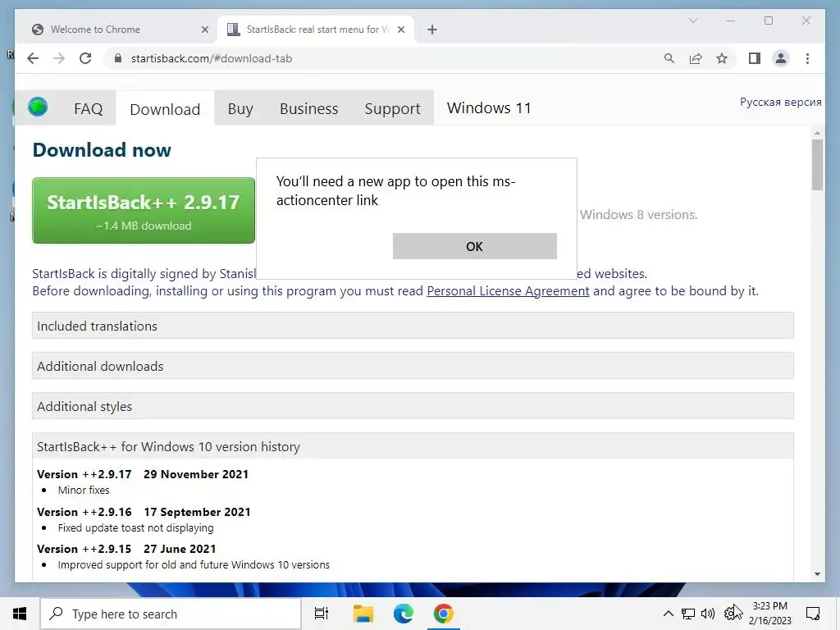Viewport: 840px width, 630px height.
Task: View site info via lock icon
Action: [118, 58]
